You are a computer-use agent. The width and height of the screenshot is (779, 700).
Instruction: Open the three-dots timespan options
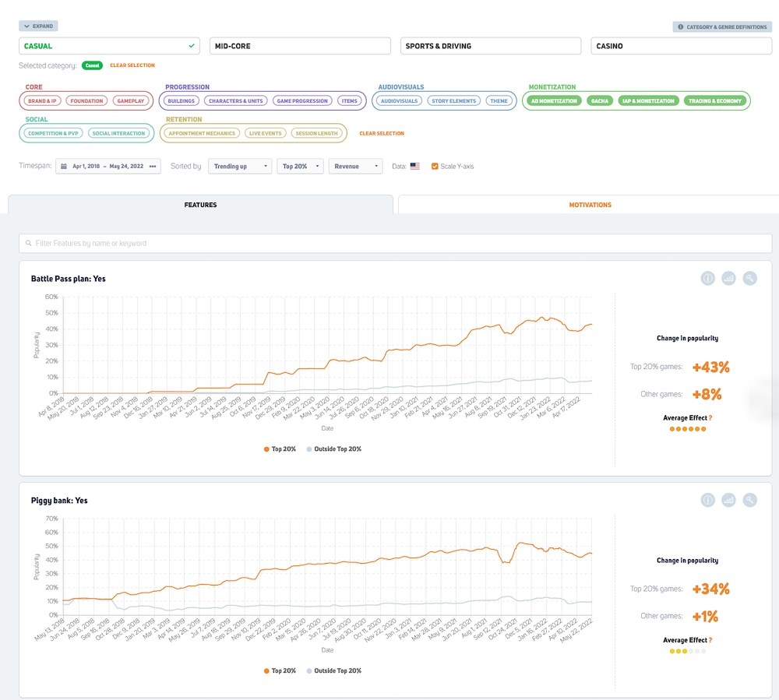[x=153, y=167]
